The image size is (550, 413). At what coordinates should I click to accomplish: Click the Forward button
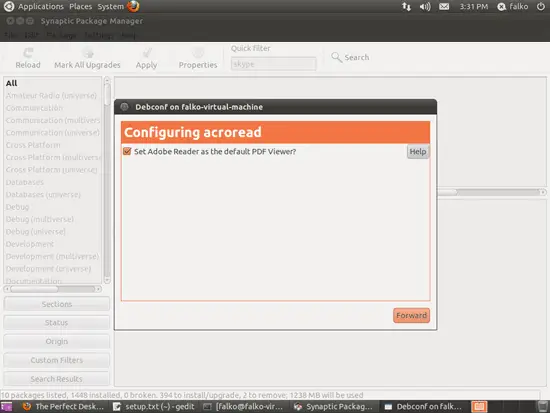coord(411,315)
